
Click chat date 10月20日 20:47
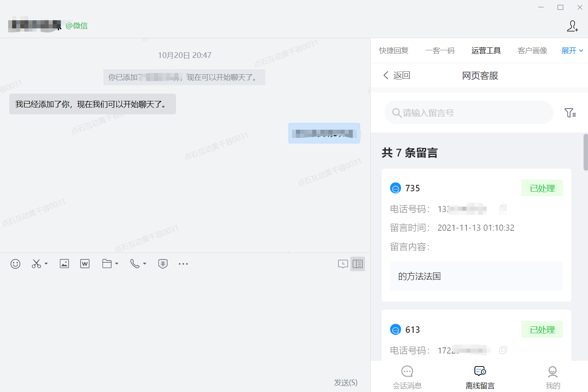point(185,55)
